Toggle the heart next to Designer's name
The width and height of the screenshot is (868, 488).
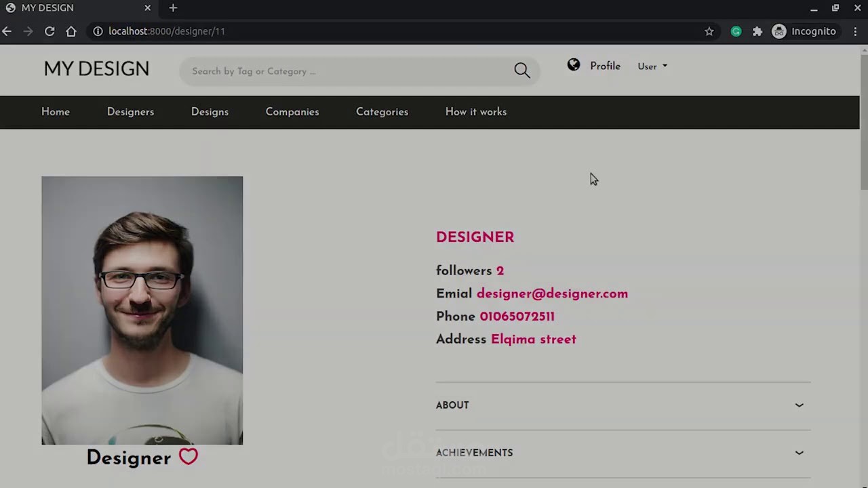188,457
